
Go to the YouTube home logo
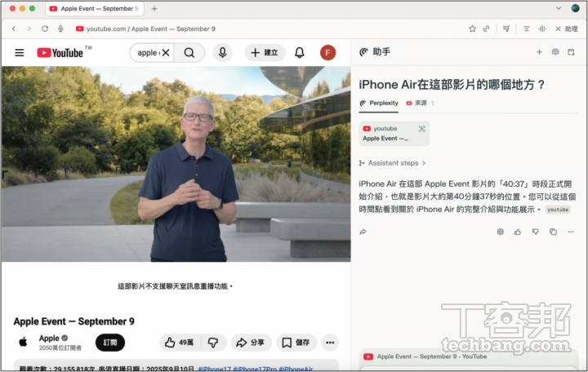tap(60, 53)
